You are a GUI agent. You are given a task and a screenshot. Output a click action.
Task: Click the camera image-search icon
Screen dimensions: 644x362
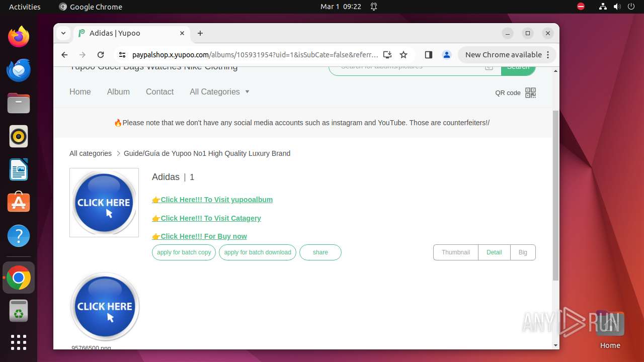(x=489, y=67)
